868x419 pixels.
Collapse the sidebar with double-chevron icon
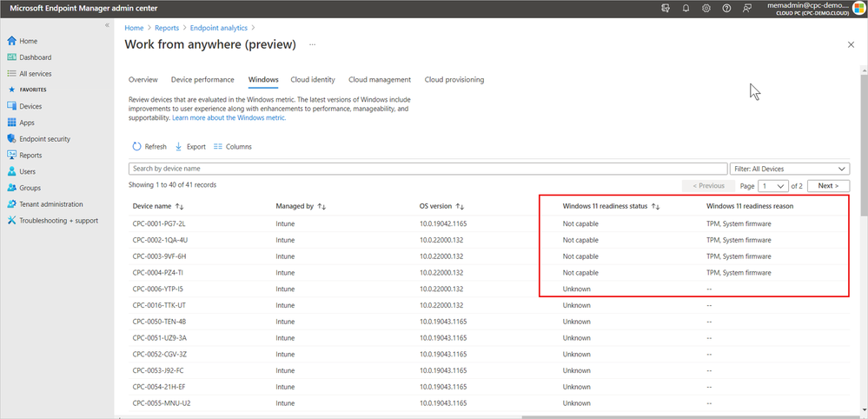pos(108,26)
